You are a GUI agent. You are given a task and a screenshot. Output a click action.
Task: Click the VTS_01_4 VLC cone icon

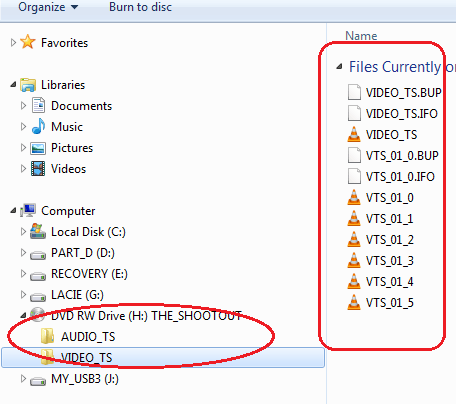point(354,281)
